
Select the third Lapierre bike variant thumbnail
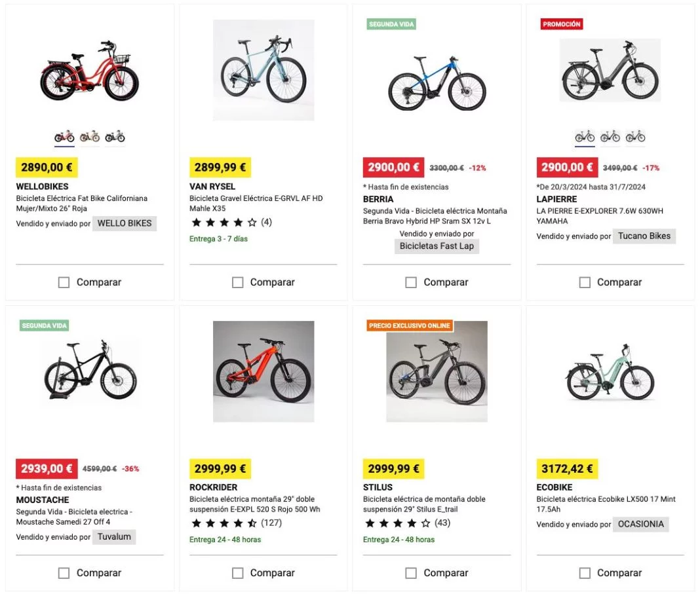(635, 136)
